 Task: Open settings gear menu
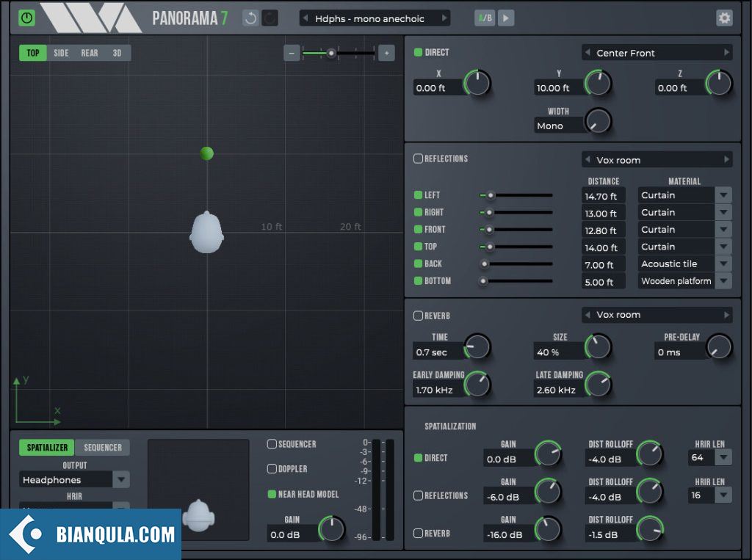tap(724, 18)
